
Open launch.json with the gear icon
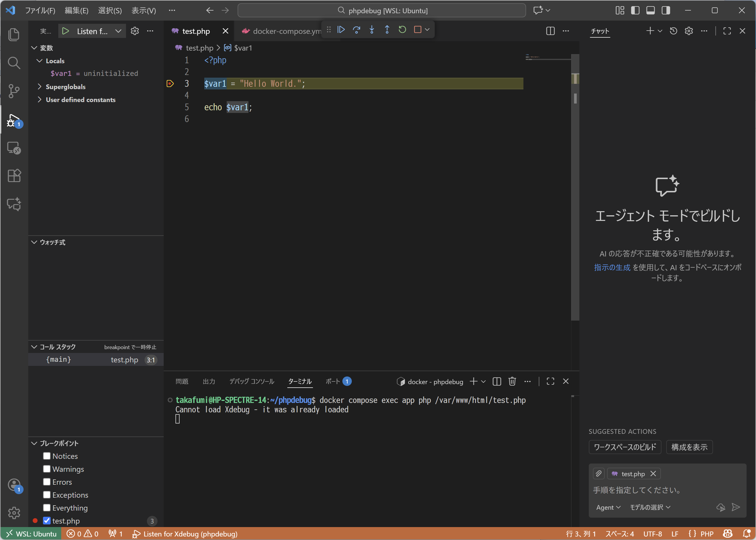[135, 31]
